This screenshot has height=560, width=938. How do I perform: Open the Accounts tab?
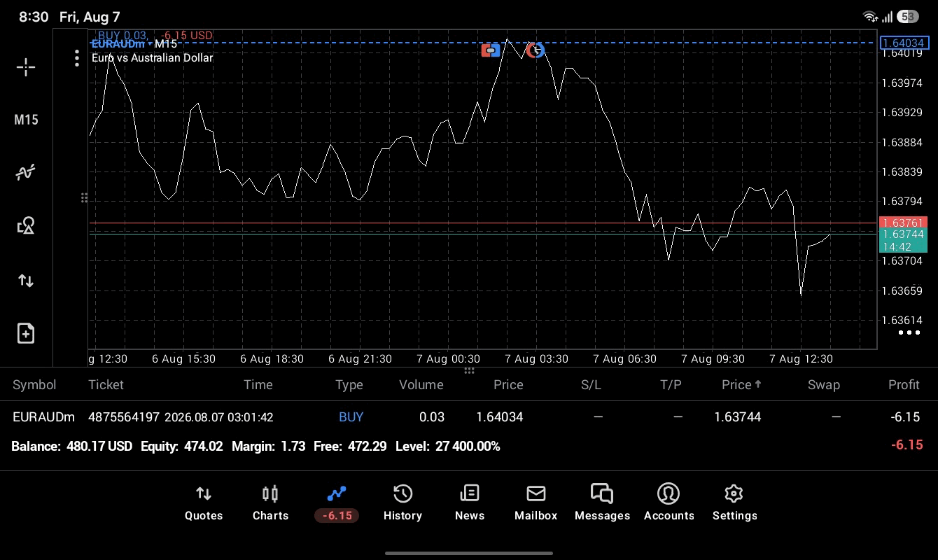[668, 504]
